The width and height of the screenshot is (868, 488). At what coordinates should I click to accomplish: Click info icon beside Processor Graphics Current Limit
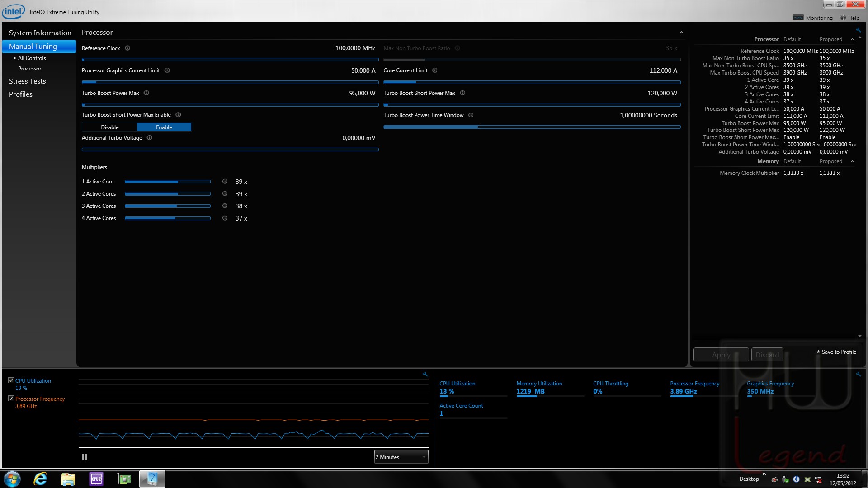coord(167,70)
